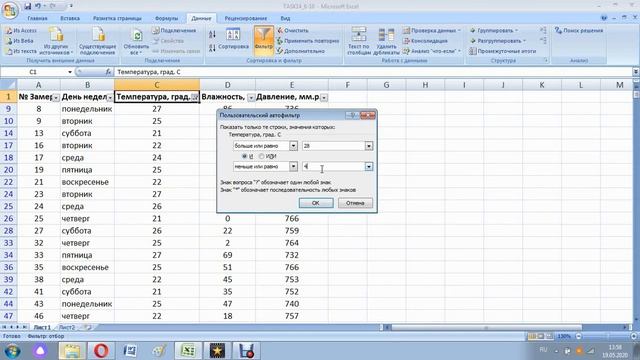Screen dimensions: 640x360
Task: Toggle the Filter (Фильтр) funnel button
Action: pyautogui.click(x=264, y=40)
